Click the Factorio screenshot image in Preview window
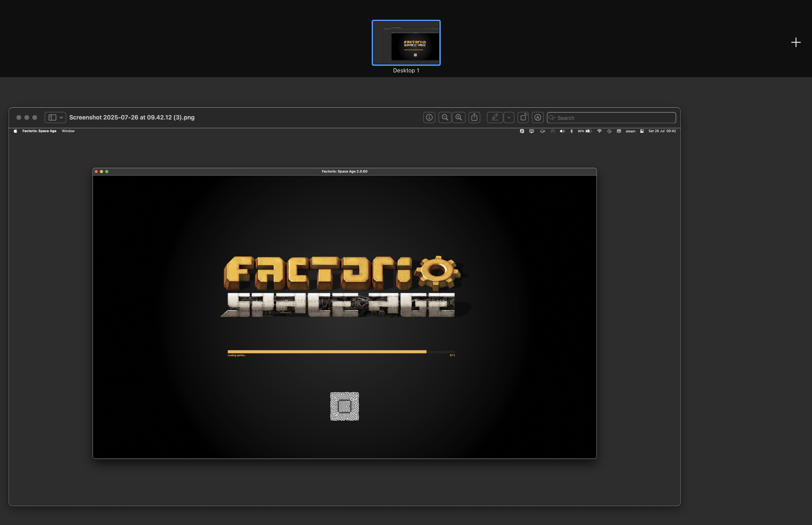This screenshot has width=812, height=525. point(344,317)
